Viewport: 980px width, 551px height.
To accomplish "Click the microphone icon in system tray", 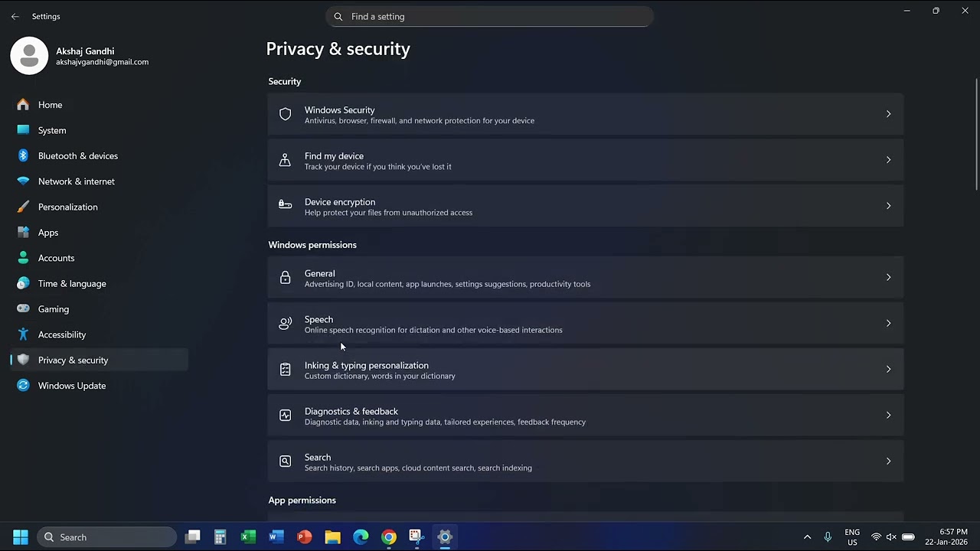I will tap(828, 537).
